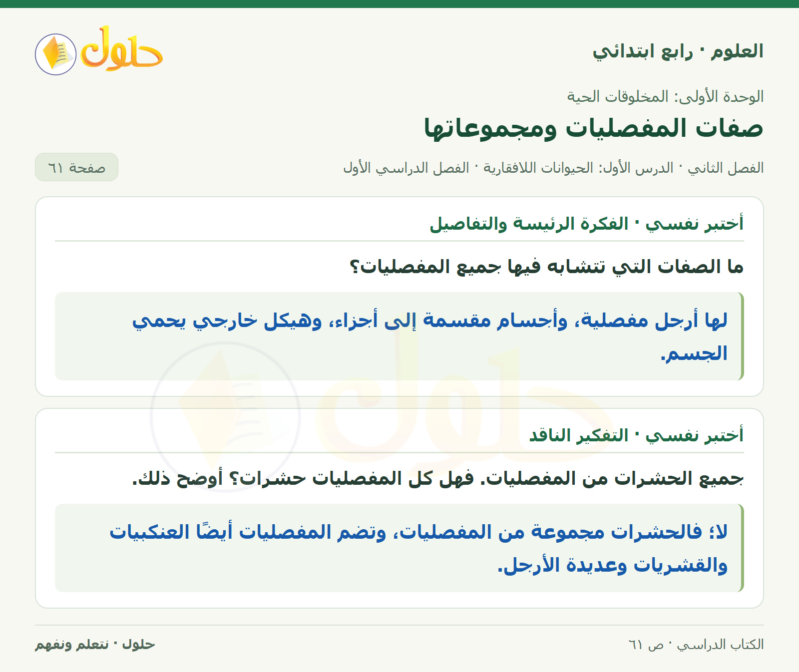
Task: Click the unit line الوحدة الأولى: المخلوقات الحية
Action: pos(665,96)
